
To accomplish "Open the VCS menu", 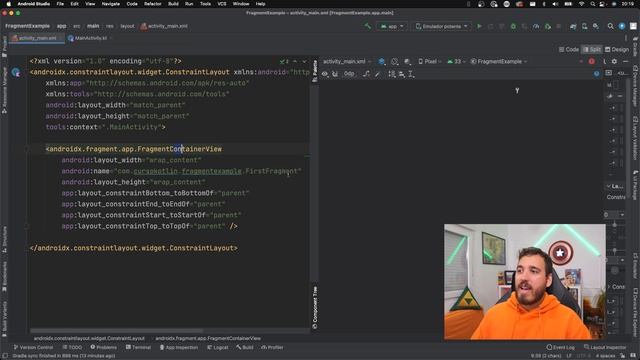I will tap(222, 4).
